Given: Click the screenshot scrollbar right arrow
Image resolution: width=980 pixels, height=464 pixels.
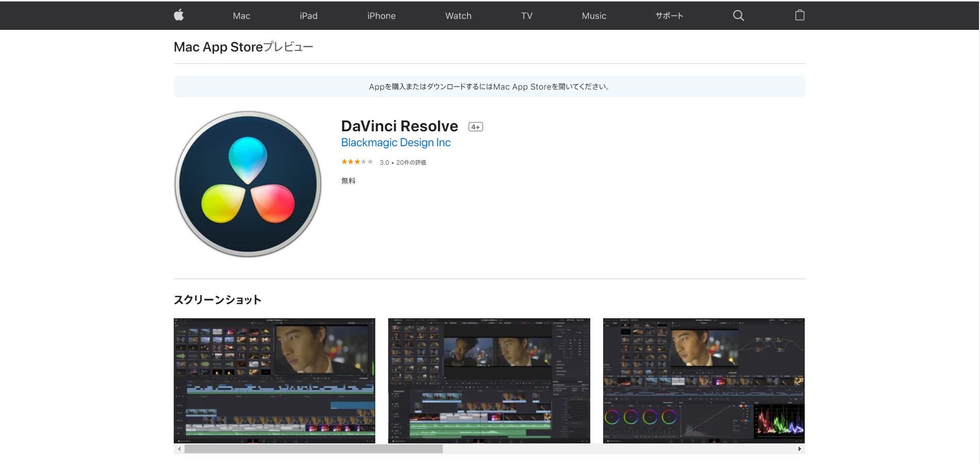Looking at the screenshot, I should point(800,449).
